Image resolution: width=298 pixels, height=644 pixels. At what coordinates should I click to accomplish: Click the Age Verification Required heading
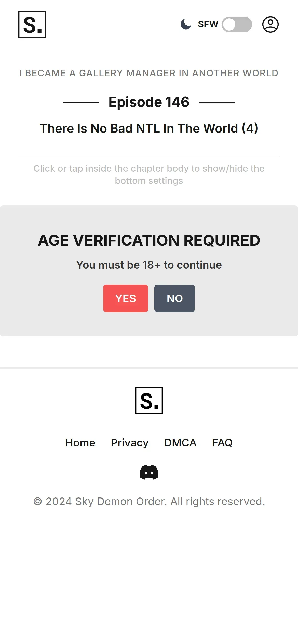[149, 240]
